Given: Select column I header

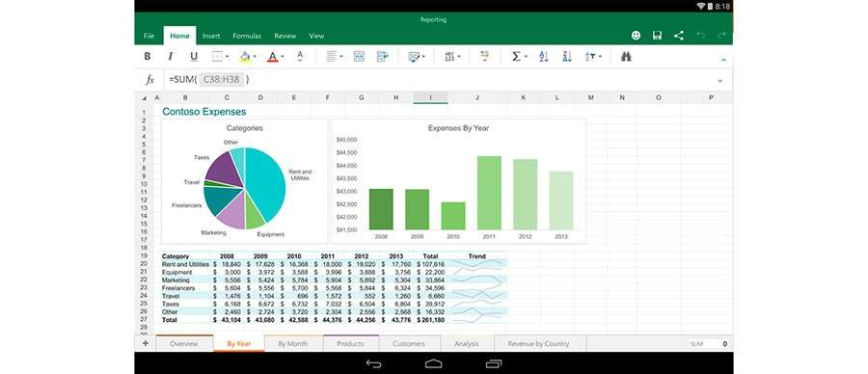Looking at the screenshot, I should pyautogui.click(x=431, y=98).
